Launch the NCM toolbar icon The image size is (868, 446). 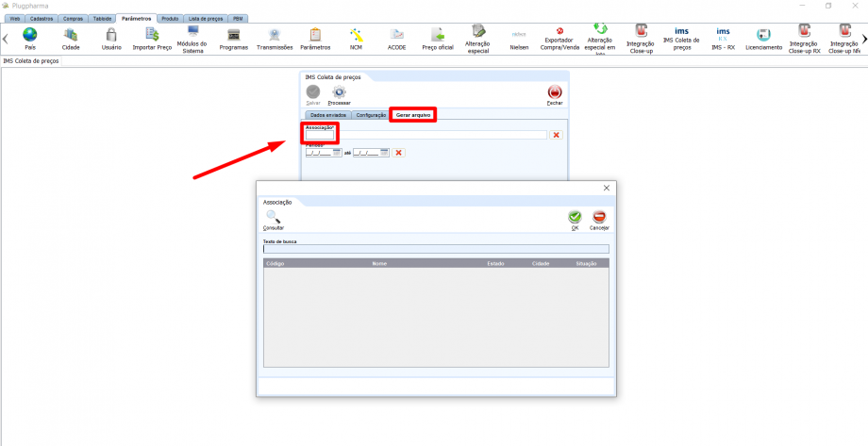[x=356, y=35]
